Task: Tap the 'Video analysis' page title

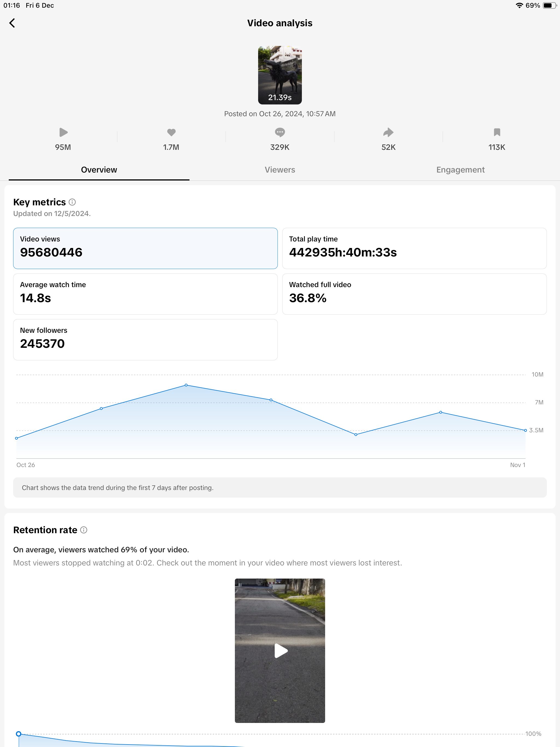Action: pos(280,23)
